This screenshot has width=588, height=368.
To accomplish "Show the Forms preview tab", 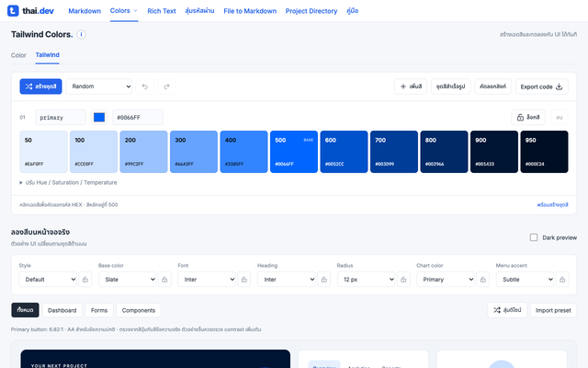I will [99, 310].
